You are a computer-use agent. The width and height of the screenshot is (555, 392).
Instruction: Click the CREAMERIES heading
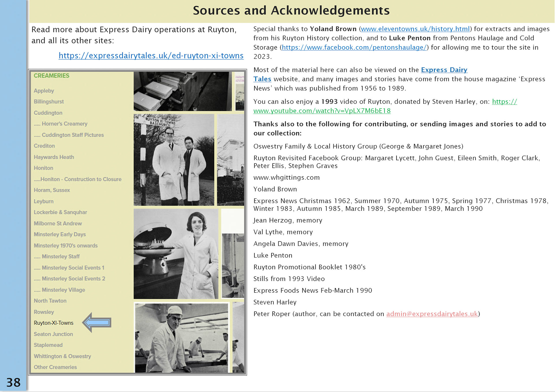[x=51, y=76]
